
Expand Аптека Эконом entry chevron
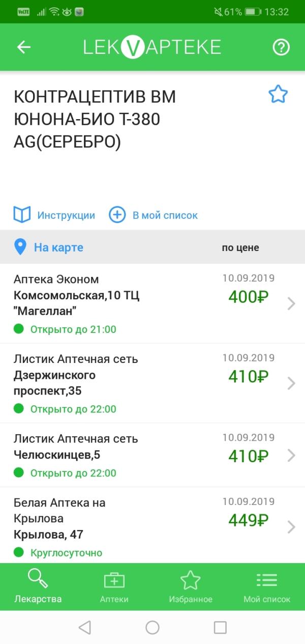[x=291, y=304]
